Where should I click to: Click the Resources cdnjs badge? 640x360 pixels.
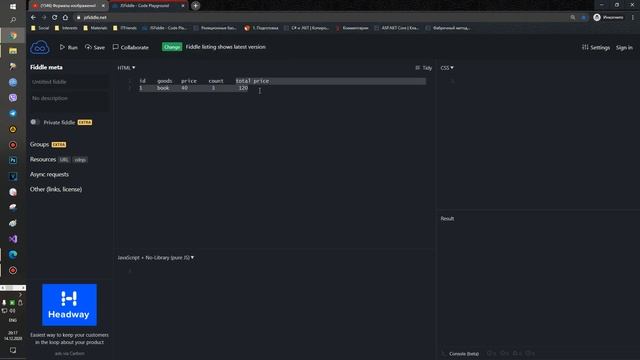[80, 160]
